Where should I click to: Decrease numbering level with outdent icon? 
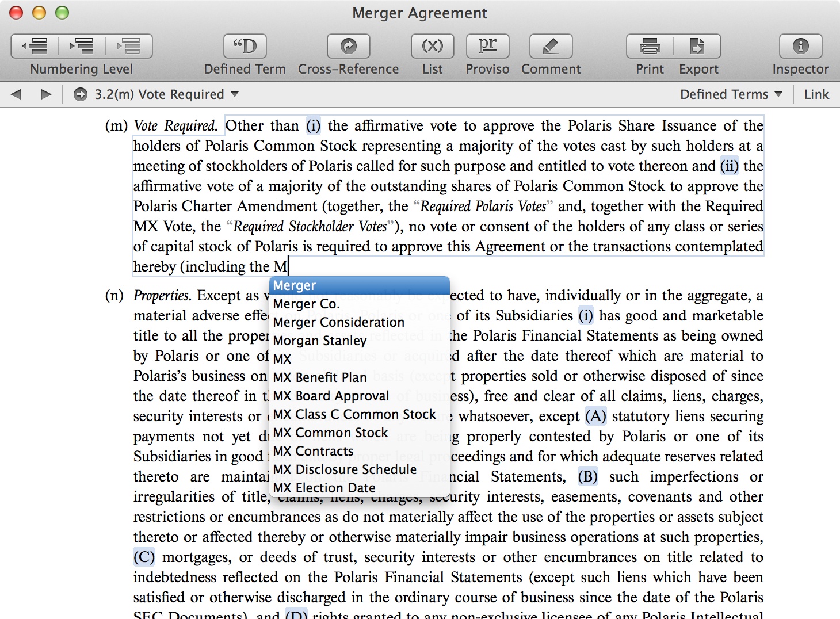tap(35, 46)
